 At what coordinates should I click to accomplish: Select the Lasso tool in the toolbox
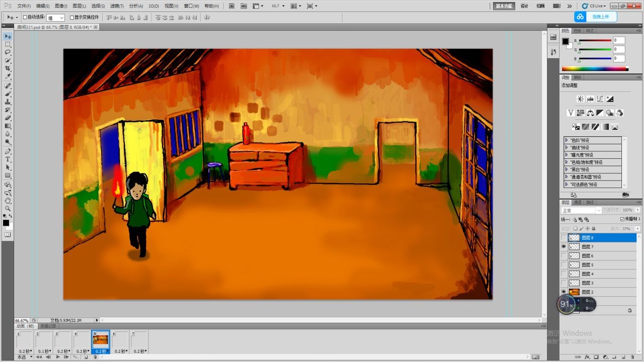(8, 52)
